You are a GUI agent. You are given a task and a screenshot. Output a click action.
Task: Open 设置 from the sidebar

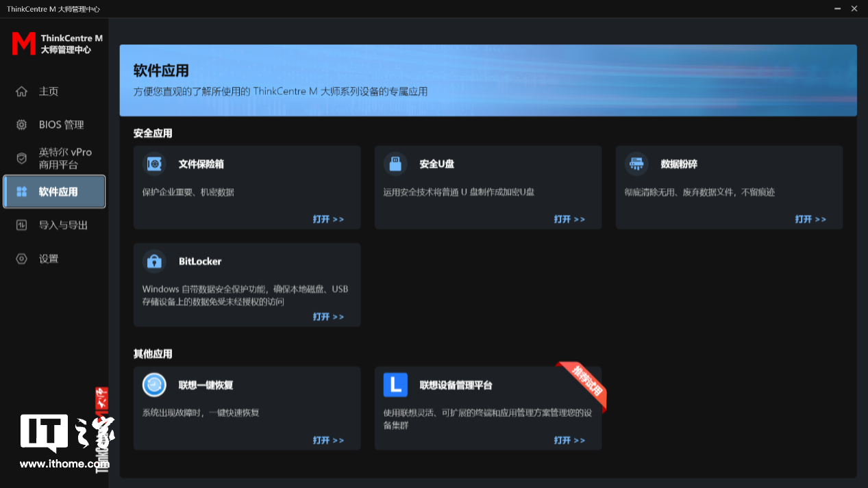click(48, 259)
